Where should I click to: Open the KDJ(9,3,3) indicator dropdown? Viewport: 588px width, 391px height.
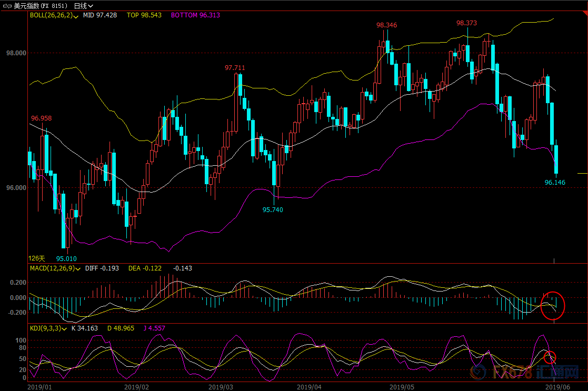click(x=64, y=328)
